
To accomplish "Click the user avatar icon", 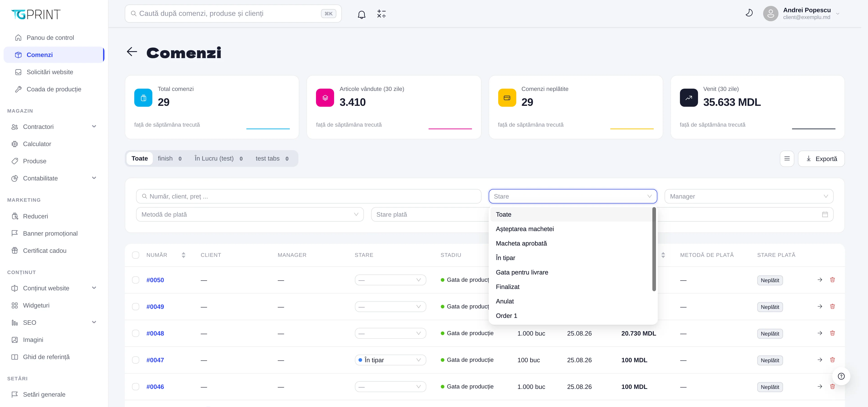I will (x=770, y=14).
